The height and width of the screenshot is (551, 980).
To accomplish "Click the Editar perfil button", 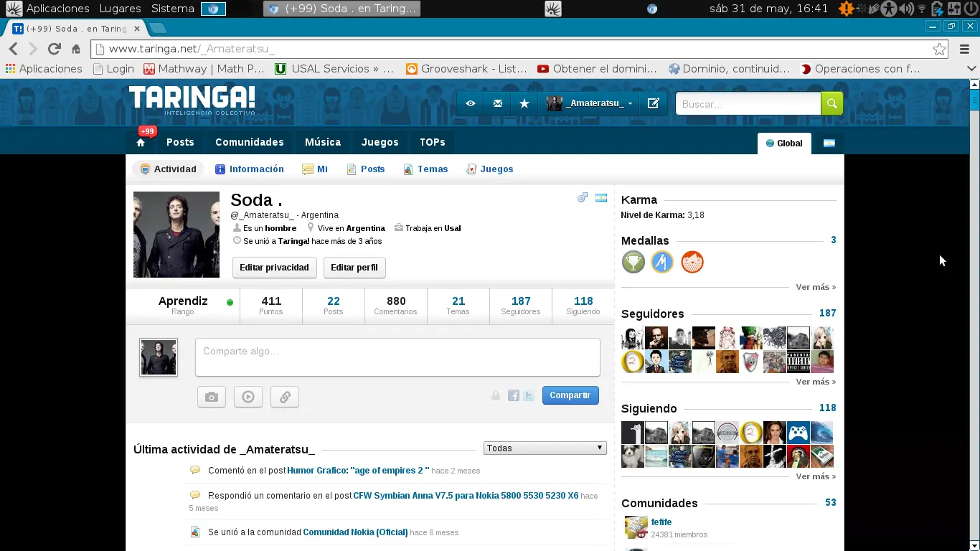I will tap(354, 268).
